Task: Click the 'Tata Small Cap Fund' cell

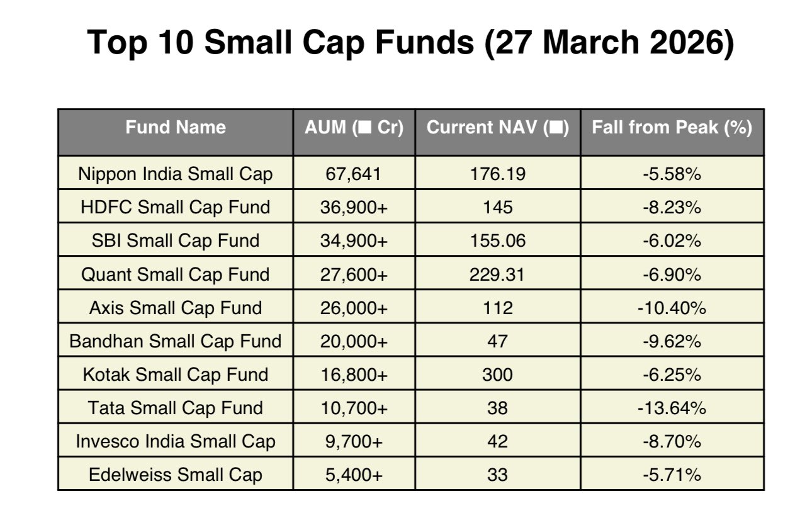Action: [175, 408]
